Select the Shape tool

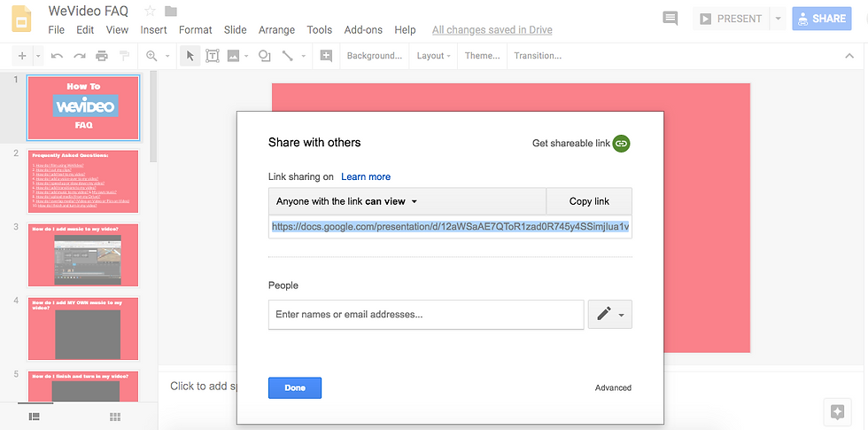click(x=265, y=55)
